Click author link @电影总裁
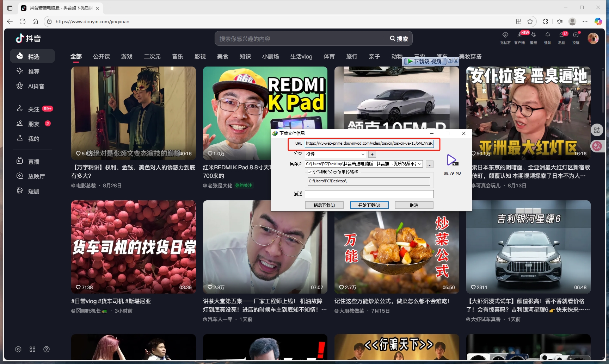609x364 pixels. [84, 186]
